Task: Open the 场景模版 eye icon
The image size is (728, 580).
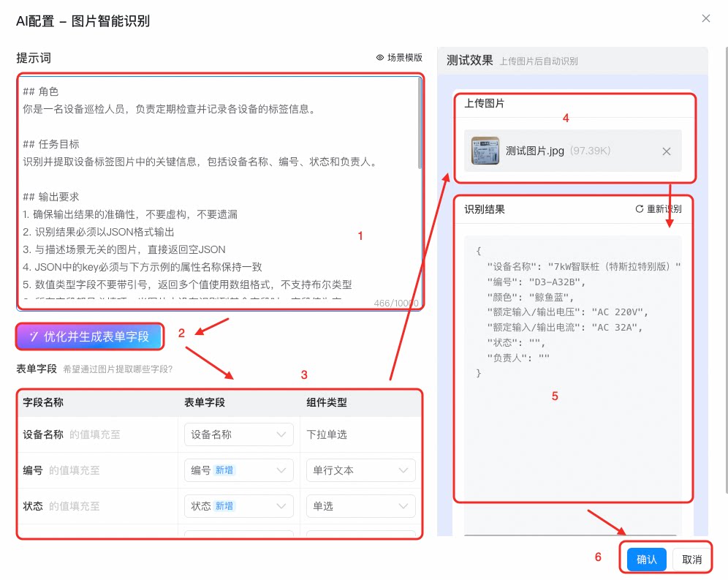Action: click(380, 58)
